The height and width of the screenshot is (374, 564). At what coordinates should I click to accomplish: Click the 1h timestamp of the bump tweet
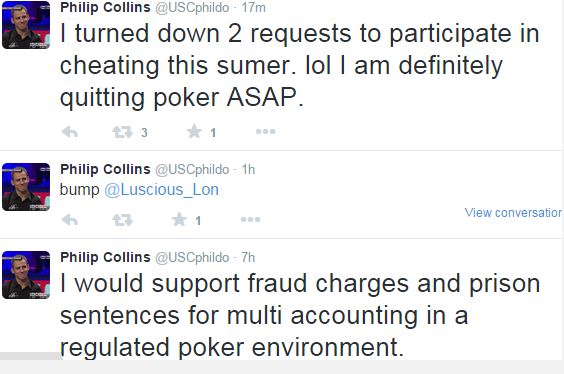[248, 169]
